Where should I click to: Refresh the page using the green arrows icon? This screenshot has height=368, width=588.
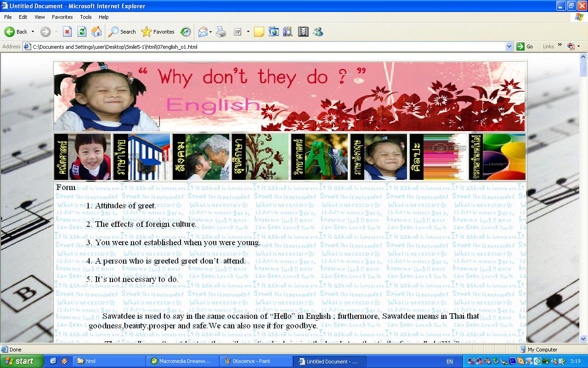[x=82, y=32]
